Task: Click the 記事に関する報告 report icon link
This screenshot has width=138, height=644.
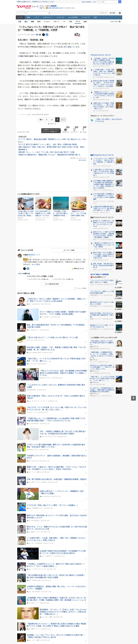Action: click(23, 132)
